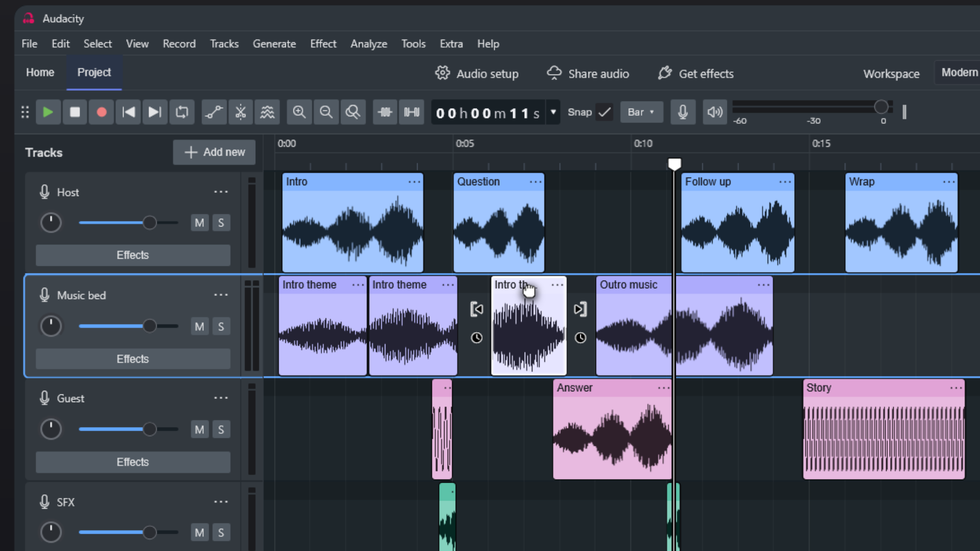Select the Answer clip on Guest track
This screenshot has width=980, height=551.
pos(612,430)
